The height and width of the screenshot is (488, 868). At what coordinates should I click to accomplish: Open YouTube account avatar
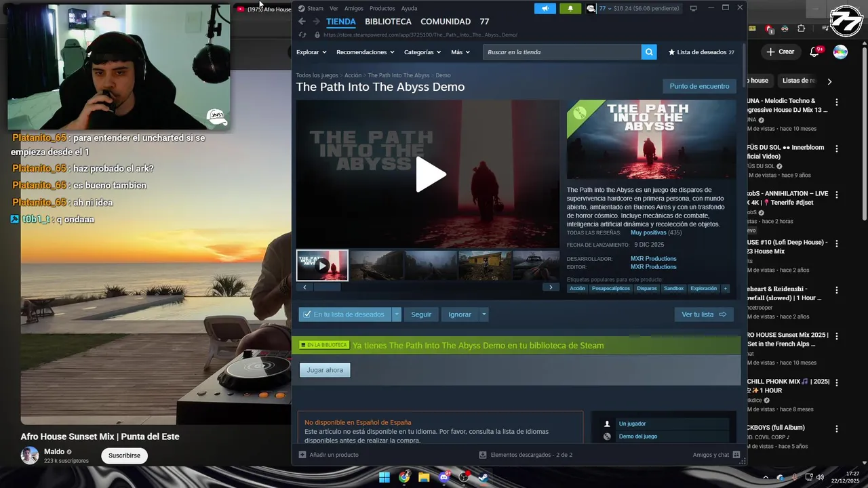tap(840, 52)
